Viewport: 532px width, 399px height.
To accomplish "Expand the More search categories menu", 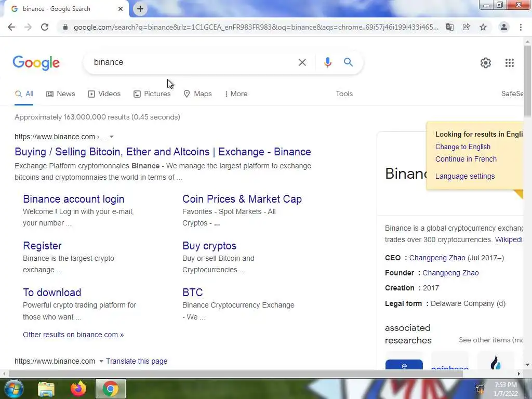I will (x=236, y=94).
